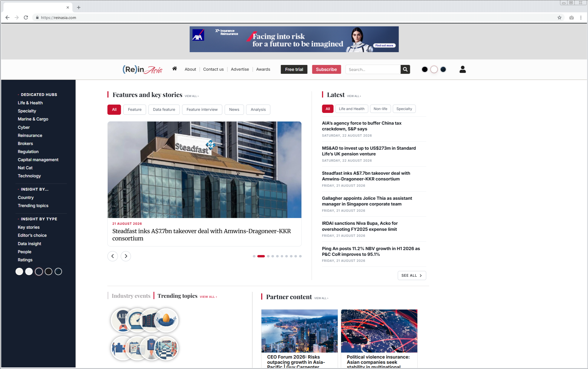The height and width of the screenshot is (369, 588).
Task: Open the Advertise page
Action: pyautogui.click(x=240, y=69)
